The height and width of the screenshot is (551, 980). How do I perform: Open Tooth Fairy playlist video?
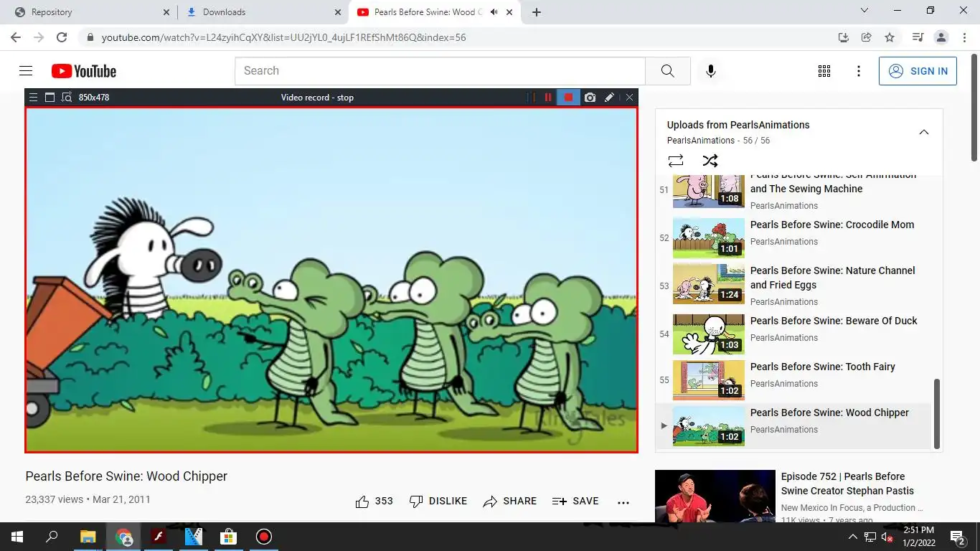tap(794, 380)
